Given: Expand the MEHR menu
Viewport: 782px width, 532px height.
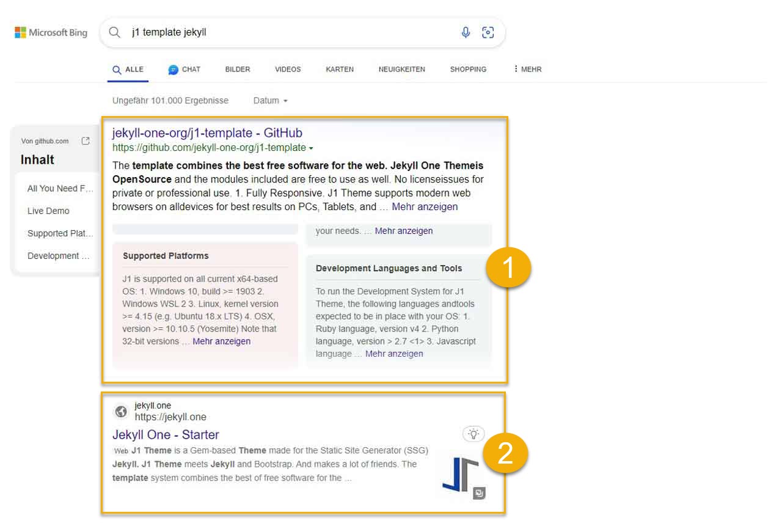Looking at the screenshot, I should click(528, 70).
